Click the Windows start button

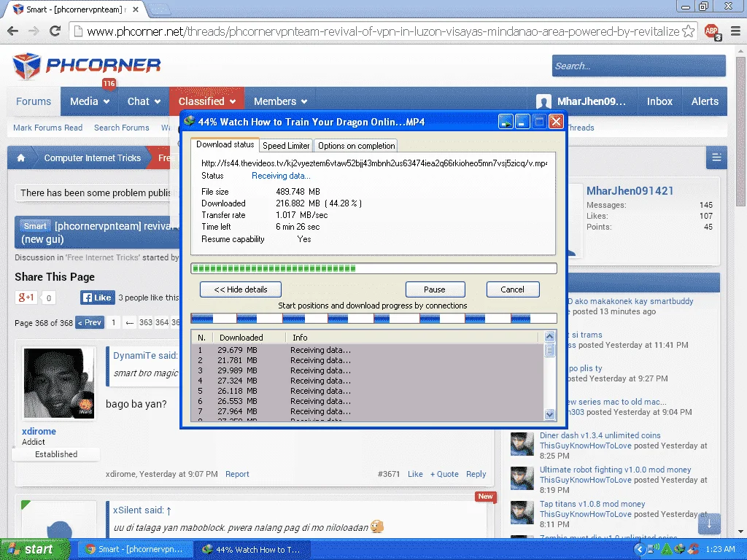click(34, 549)
